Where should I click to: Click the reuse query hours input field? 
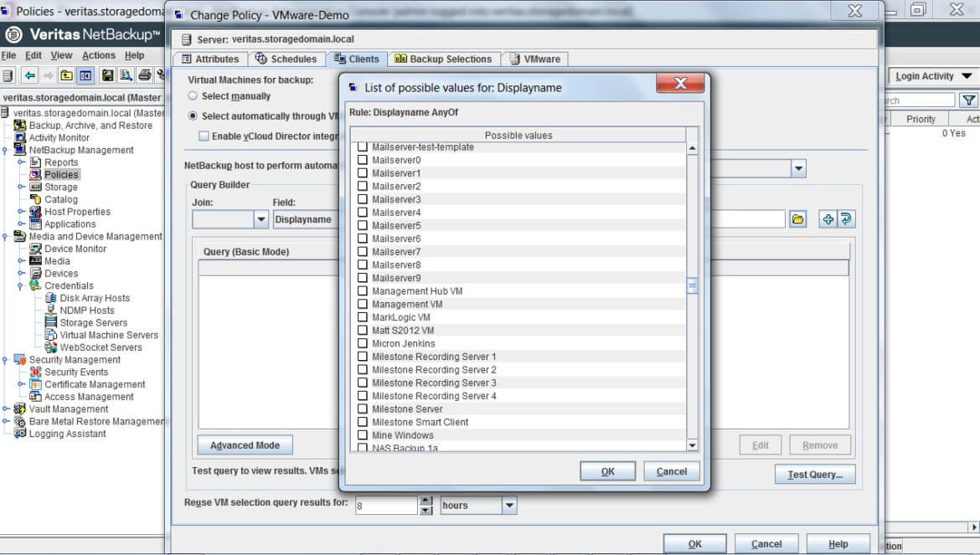tap(386, 506)
